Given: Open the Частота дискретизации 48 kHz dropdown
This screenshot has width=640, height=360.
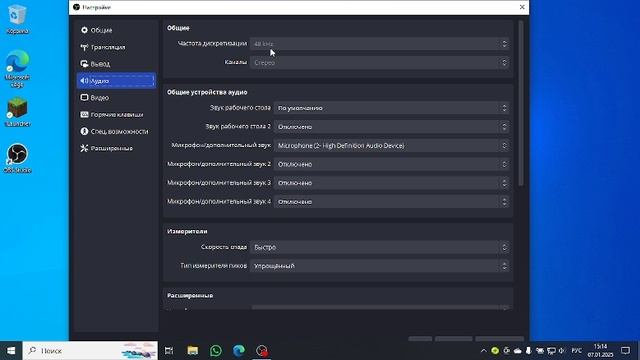Looking at the screenshot, I should coord(380,44).
